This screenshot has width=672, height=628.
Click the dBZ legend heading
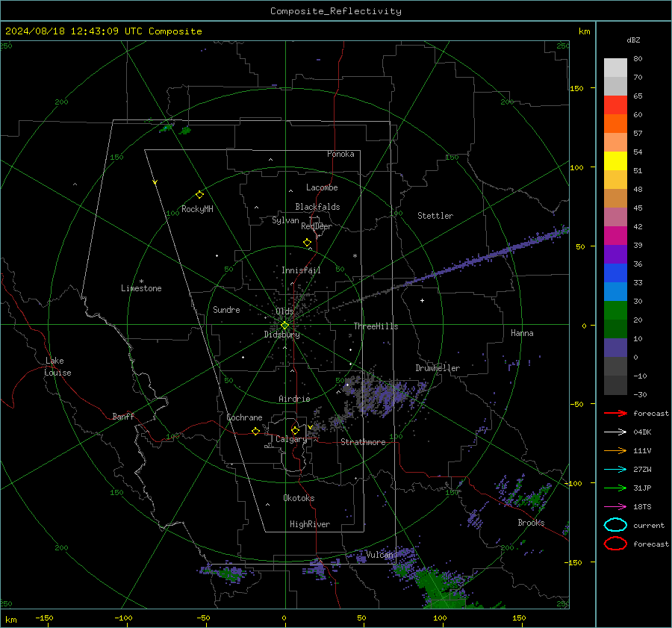pyautogui.click(x=633, y=40)
